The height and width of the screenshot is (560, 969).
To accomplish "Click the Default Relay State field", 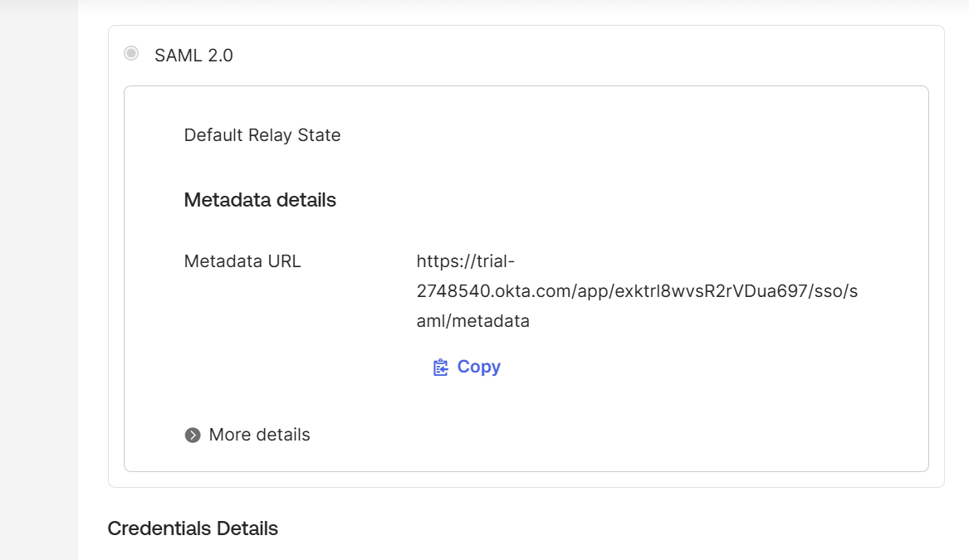I will [x=262, y=134].
